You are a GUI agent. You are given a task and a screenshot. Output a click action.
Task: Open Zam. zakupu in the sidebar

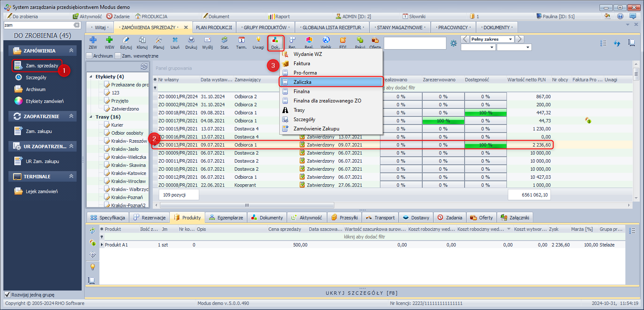[x=39, y=131]
